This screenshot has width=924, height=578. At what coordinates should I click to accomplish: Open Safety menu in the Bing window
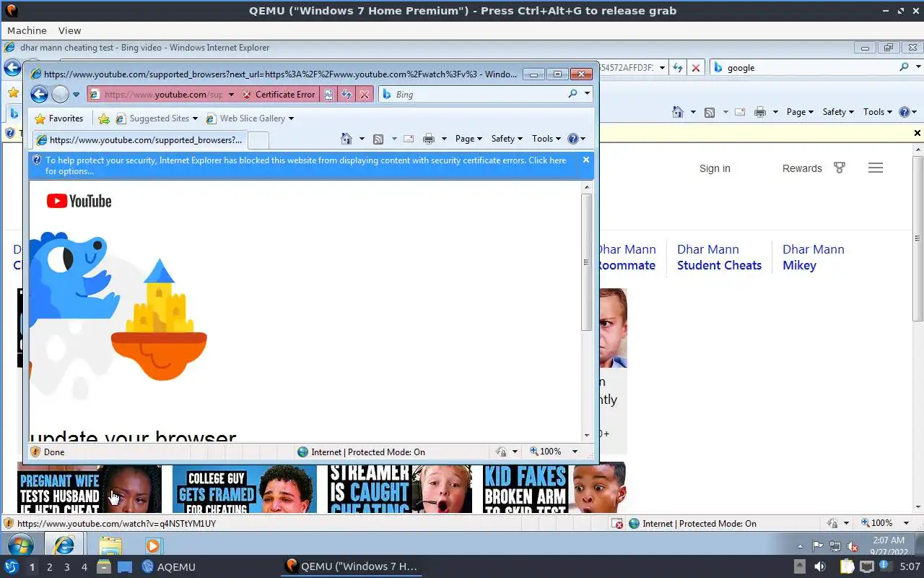coord(838,112)
